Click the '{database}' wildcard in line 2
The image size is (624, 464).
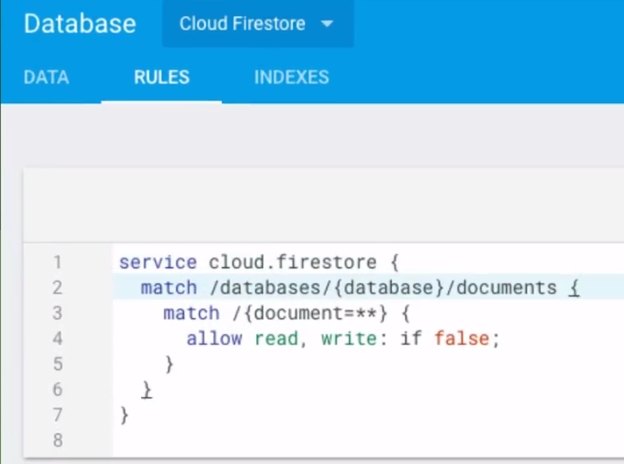coord(389,288)
